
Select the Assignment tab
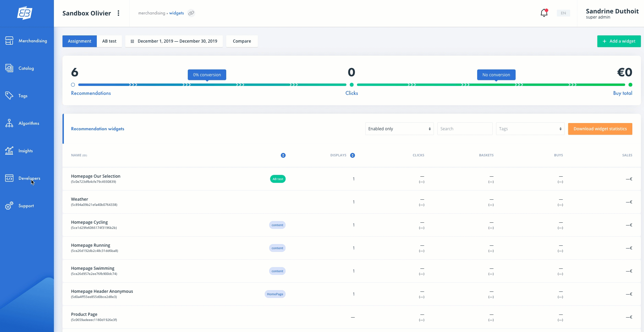[80, 41]
